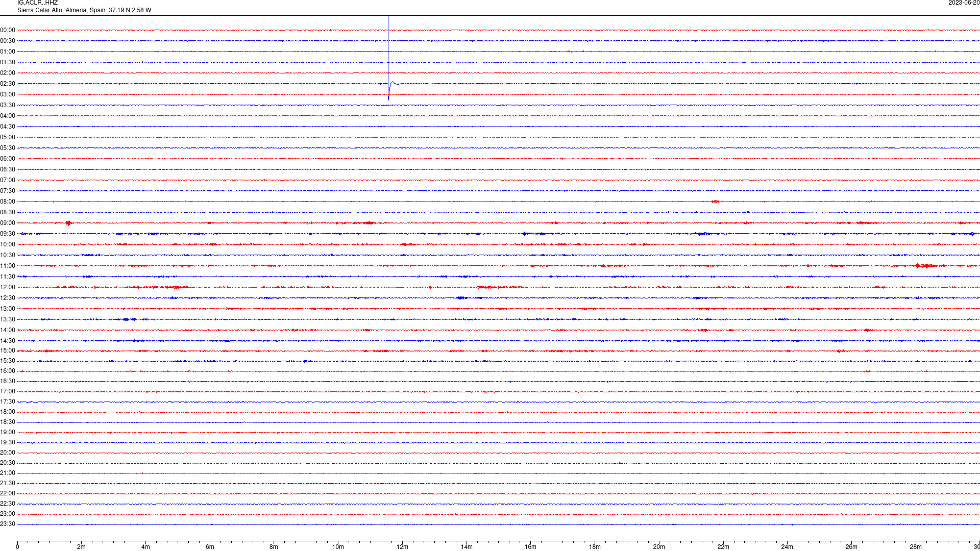This screenshot has height=551, width=980.
Task: Select the 09:30 time row label
Action: (8, 234)
